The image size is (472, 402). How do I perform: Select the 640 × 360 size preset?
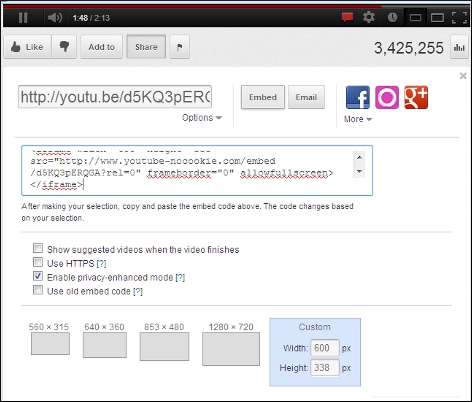pos(105,345)
